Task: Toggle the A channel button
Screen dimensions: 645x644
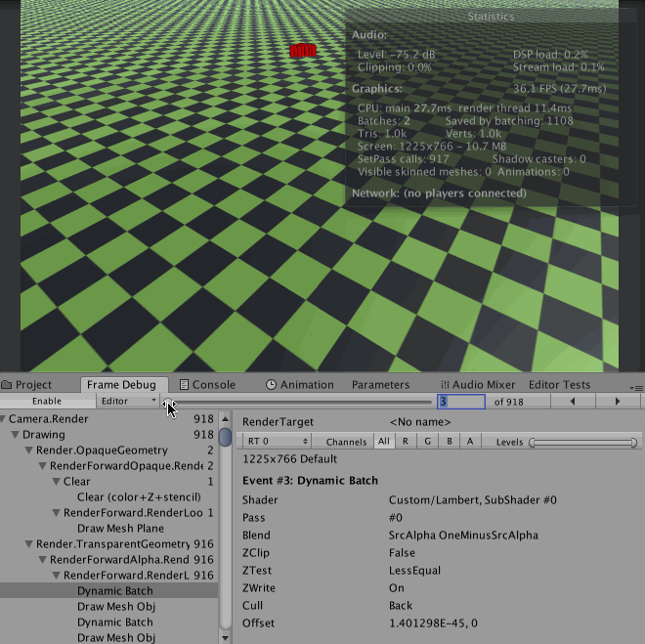Action: click(x=470, y=442)
